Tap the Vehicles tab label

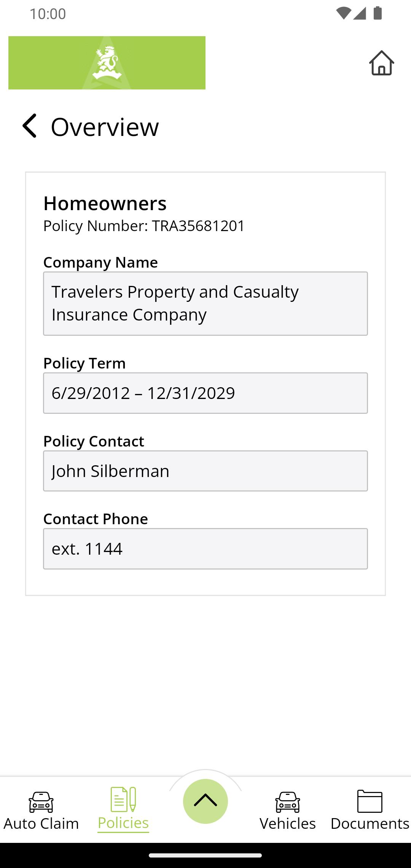288,823
